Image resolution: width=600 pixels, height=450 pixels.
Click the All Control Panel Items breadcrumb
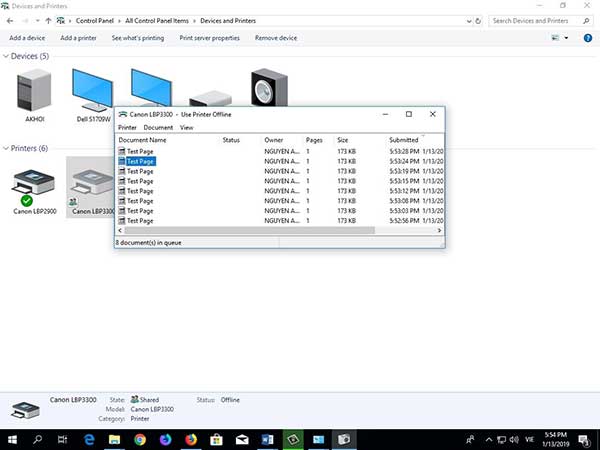[x=157, y=21]
